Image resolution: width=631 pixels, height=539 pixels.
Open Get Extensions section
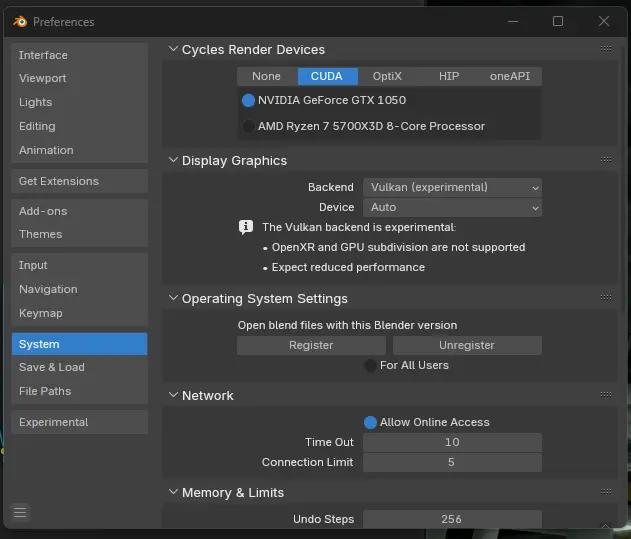click(79, 181)
